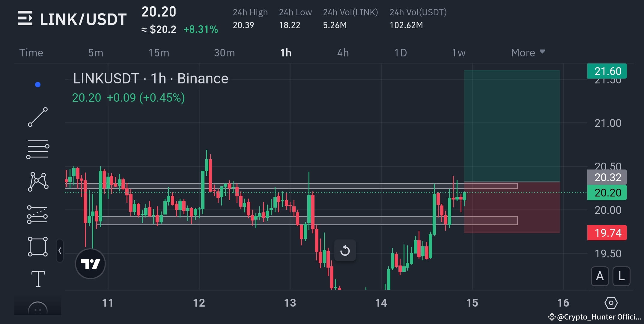The image size is (644, 324).
Task: Click the 15m interval option
Action: (159, 52)
